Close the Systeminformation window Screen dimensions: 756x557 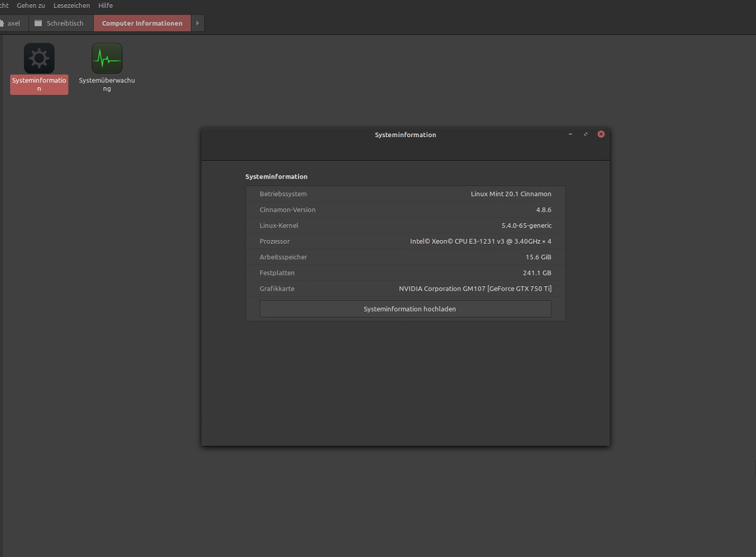click(601, 134)
